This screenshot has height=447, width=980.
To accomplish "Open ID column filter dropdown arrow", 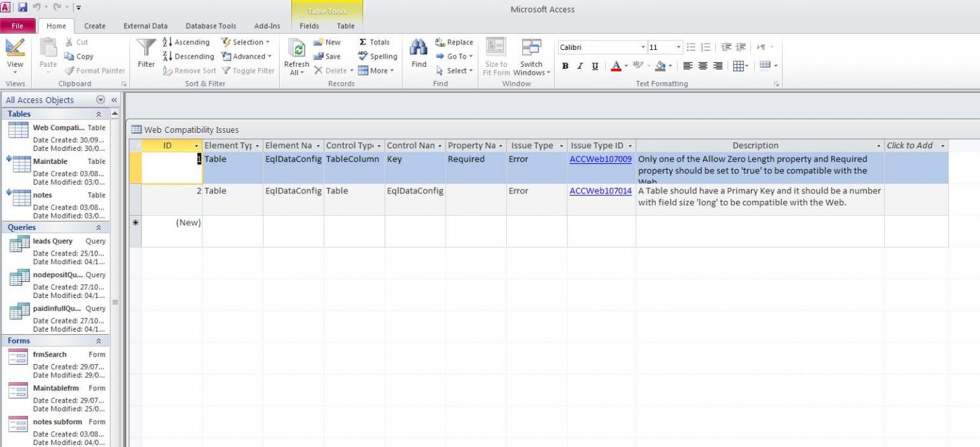I will point(197,146).
